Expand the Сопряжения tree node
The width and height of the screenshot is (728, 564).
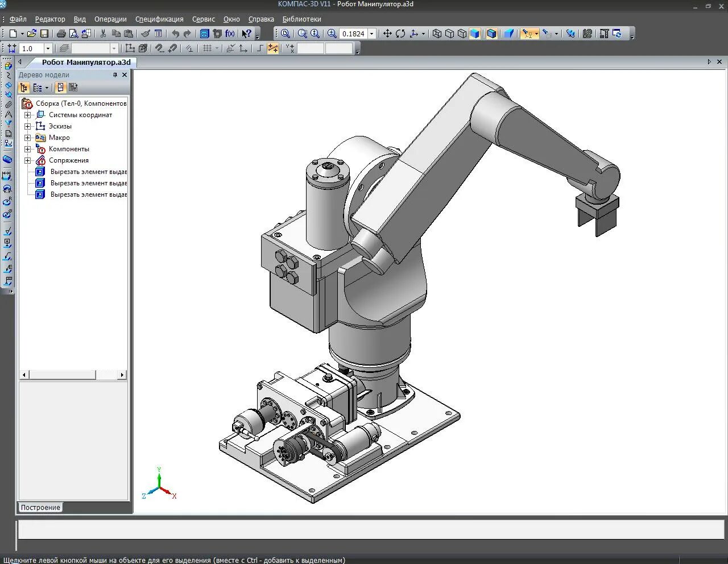27,160
